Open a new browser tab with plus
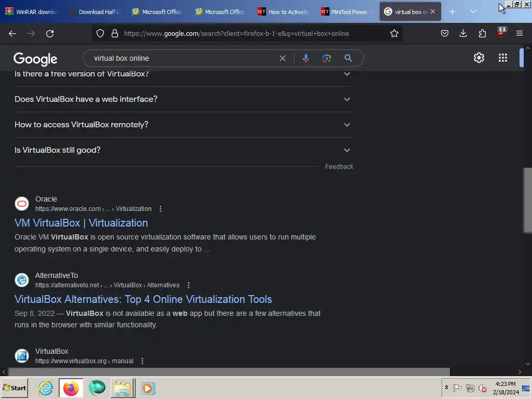This screenshot has height=399, width=532. click(453, 12)
